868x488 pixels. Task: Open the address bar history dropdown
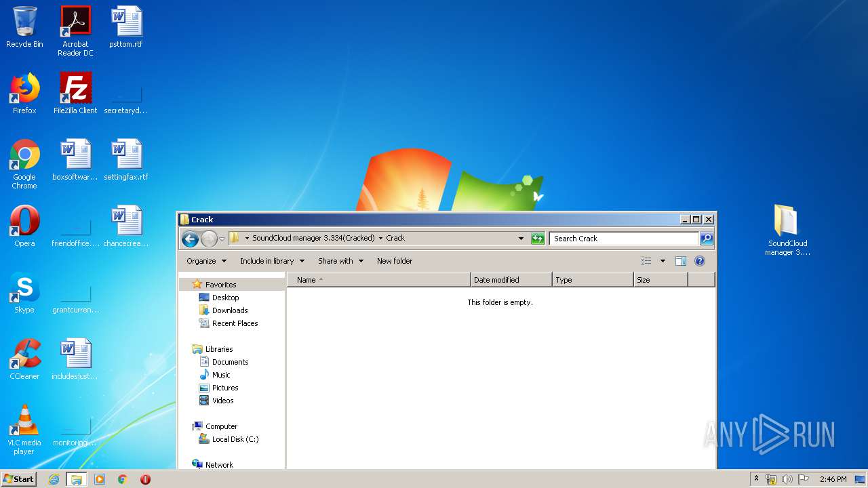click(521, 239)
